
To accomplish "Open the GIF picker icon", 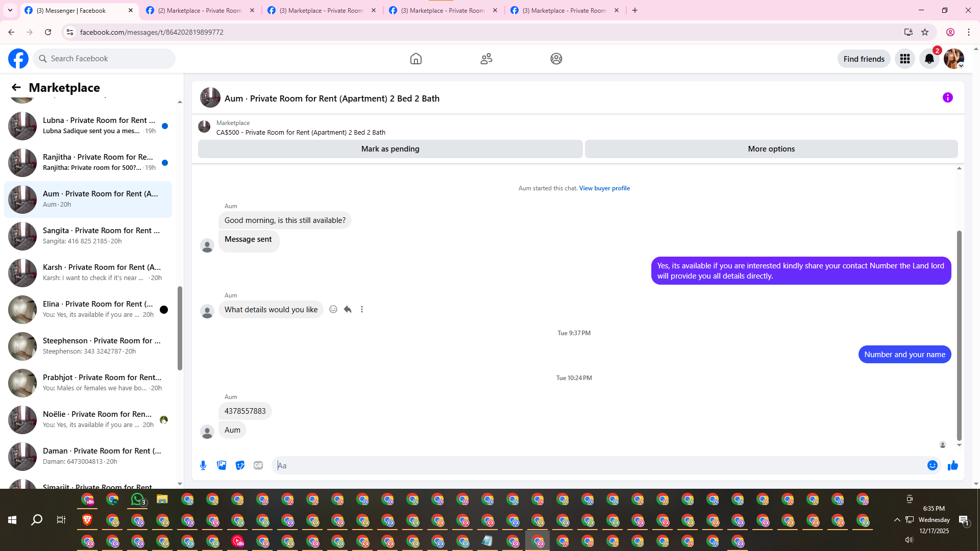I will (258, 465).
